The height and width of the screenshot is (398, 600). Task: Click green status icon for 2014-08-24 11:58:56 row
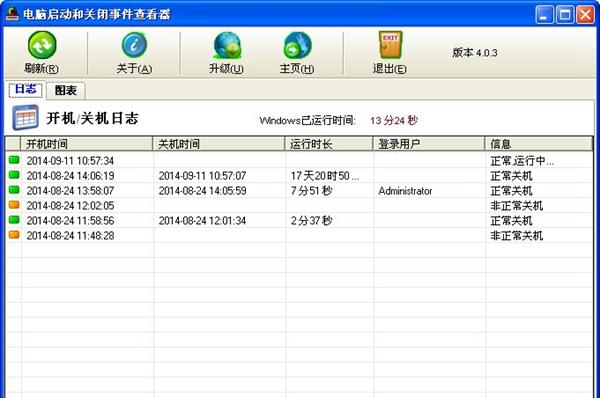click(x=14, y=220)
